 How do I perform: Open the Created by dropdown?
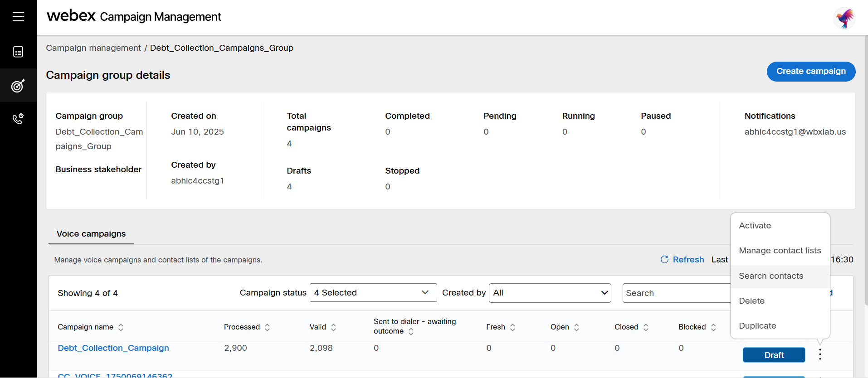coord(550,293)
